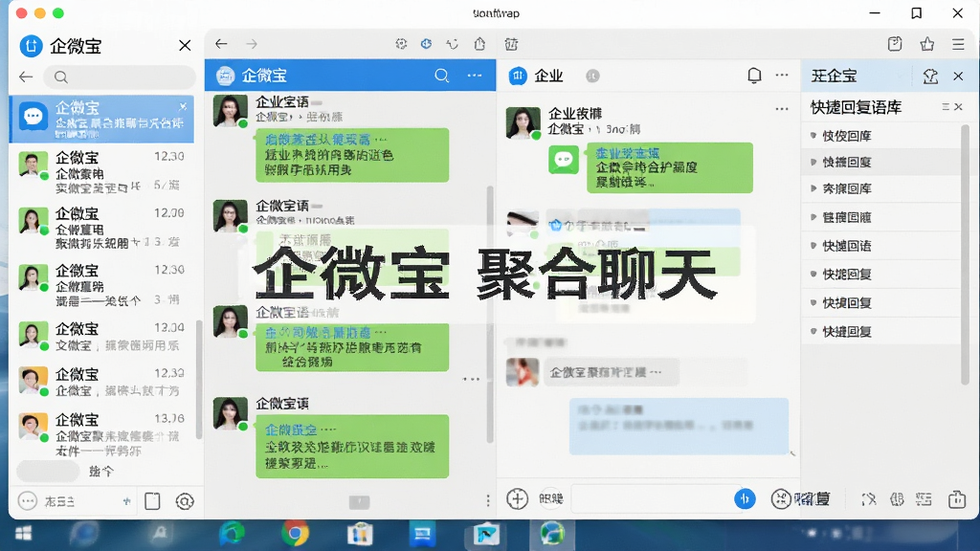This screenshot has width=980, height=551.
Task: Click the notification bell in 企业 header
Action: (754, 76)
